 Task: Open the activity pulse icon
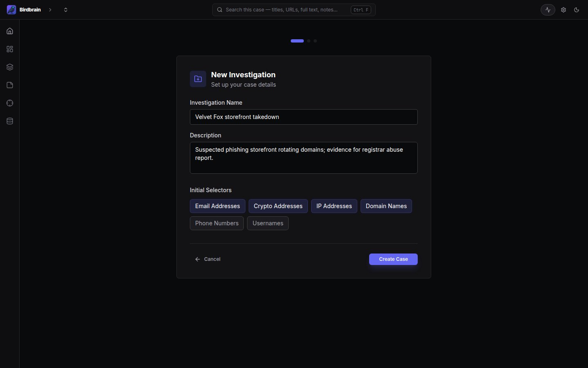[x=548, y=10]
